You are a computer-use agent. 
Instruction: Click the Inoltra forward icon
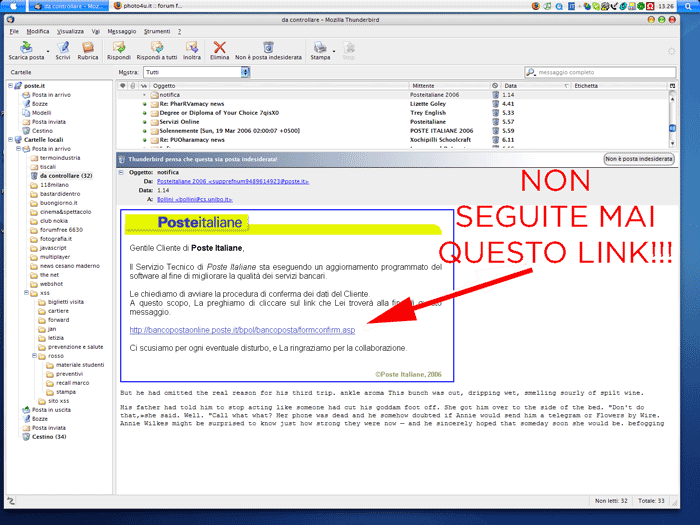192,47
